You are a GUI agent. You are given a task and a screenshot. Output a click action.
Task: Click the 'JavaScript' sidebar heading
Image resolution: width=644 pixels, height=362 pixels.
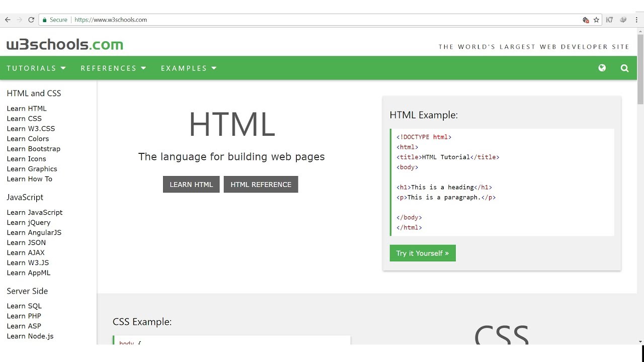click(25, 198)
